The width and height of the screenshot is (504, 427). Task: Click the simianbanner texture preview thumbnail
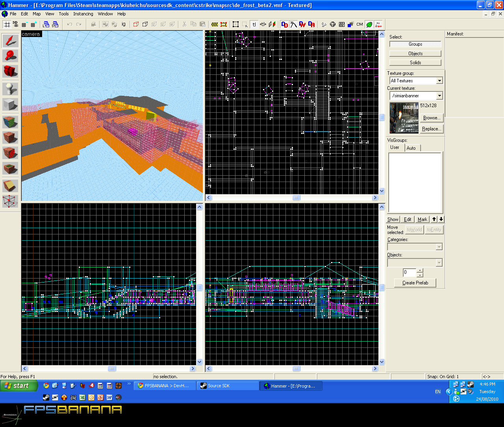click(404, 118)
